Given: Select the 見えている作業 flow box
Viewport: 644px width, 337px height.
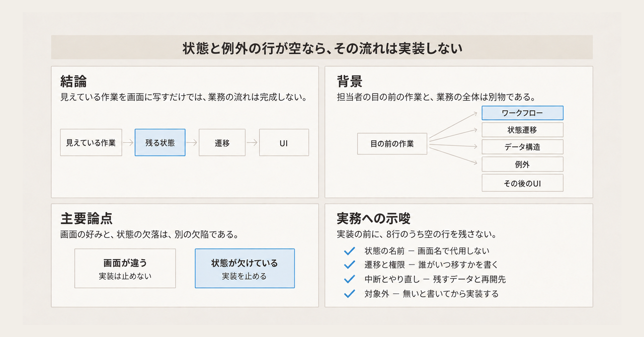Looking at the screenshot, I should point(91,142).
